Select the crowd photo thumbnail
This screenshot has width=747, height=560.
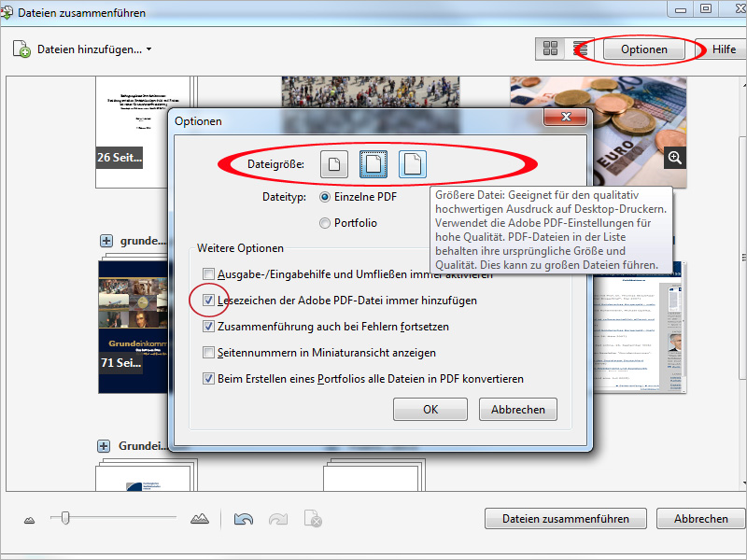(370, 92)
